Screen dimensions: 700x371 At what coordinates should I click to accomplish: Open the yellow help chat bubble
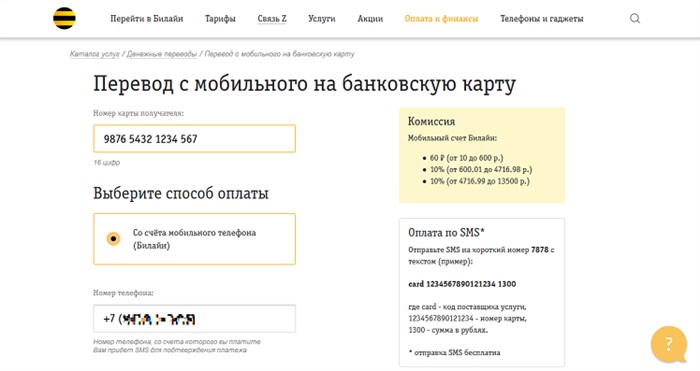click(x=669, y=344)
